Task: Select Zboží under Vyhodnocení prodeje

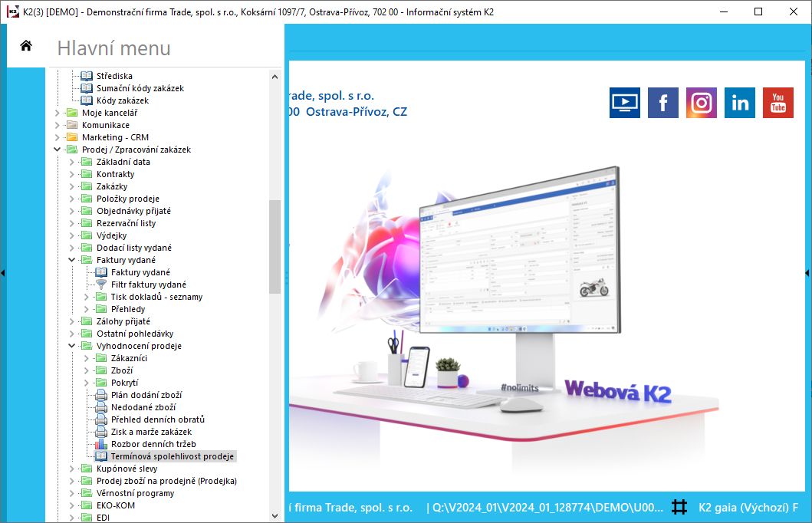Action: [122, 370]
